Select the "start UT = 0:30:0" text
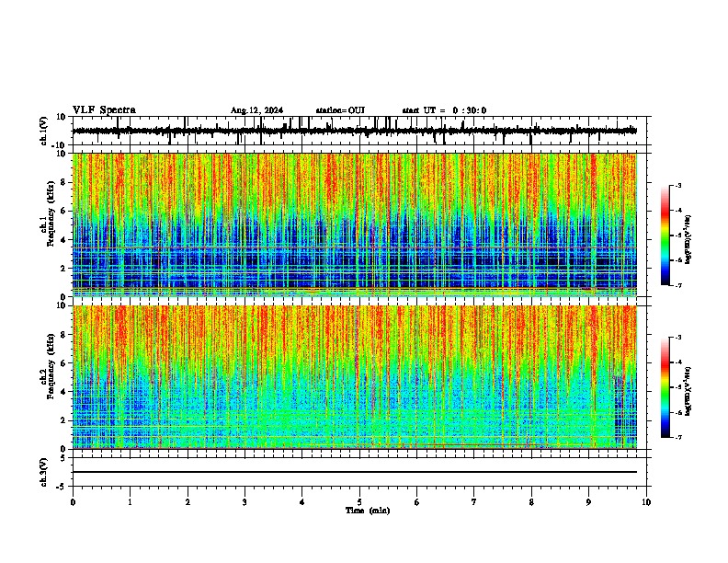The width and height of the screenshot is (728, 563). pos(444,110)
